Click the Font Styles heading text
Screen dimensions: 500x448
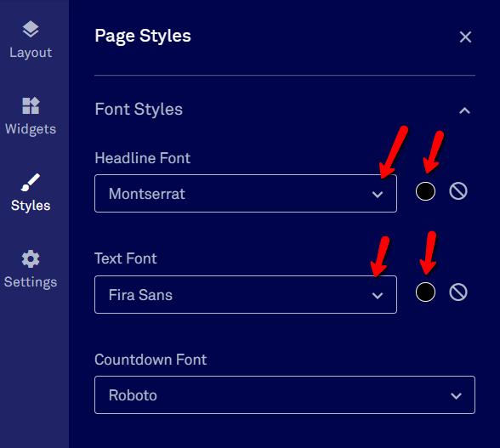pyautogui.click(x=139, y=110)
